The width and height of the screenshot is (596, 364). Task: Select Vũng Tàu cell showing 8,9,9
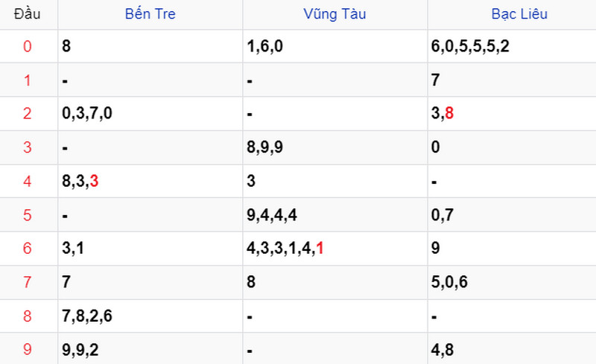pos(264,147)
